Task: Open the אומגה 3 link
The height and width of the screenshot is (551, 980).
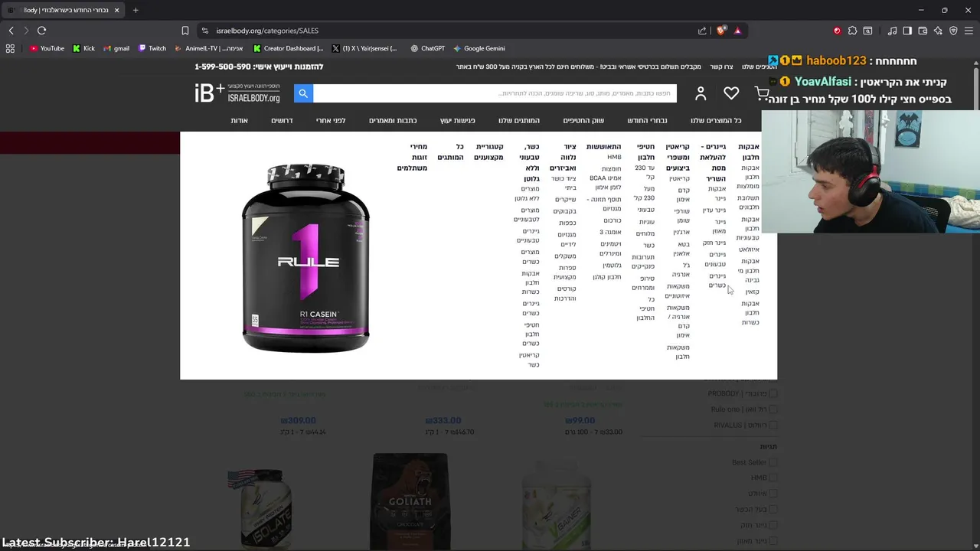Action: click(x=610, y=232)
